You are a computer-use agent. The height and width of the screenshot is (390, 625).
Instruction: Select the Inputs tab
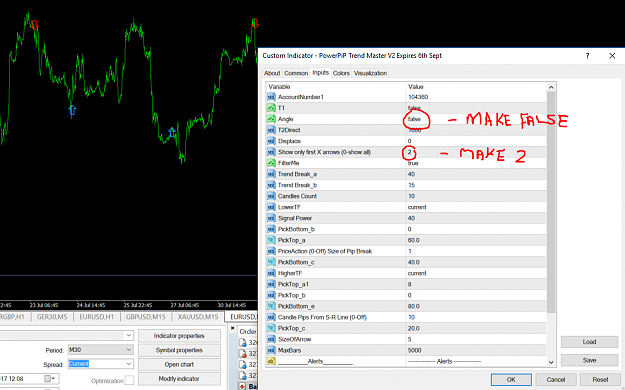pos(320,73)
